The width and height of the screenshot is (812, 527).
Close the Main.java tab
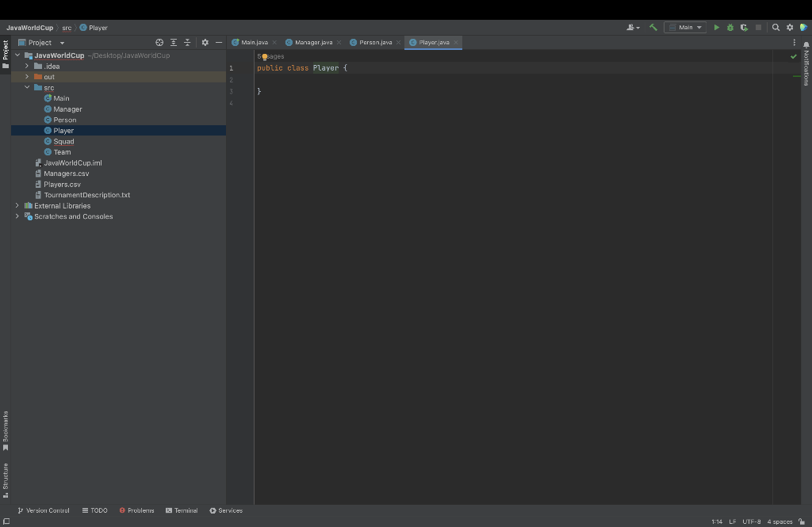[x=274, y=43]
